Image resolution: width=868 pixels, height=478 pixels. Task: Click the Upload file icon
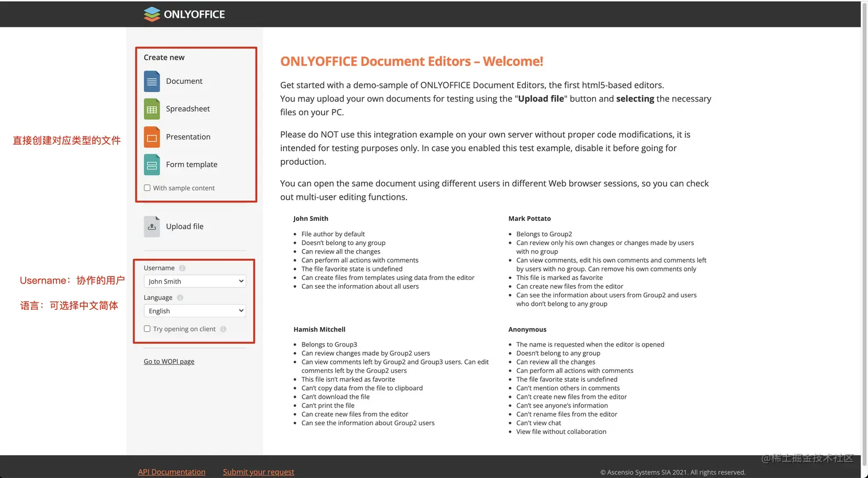point(152,226)
